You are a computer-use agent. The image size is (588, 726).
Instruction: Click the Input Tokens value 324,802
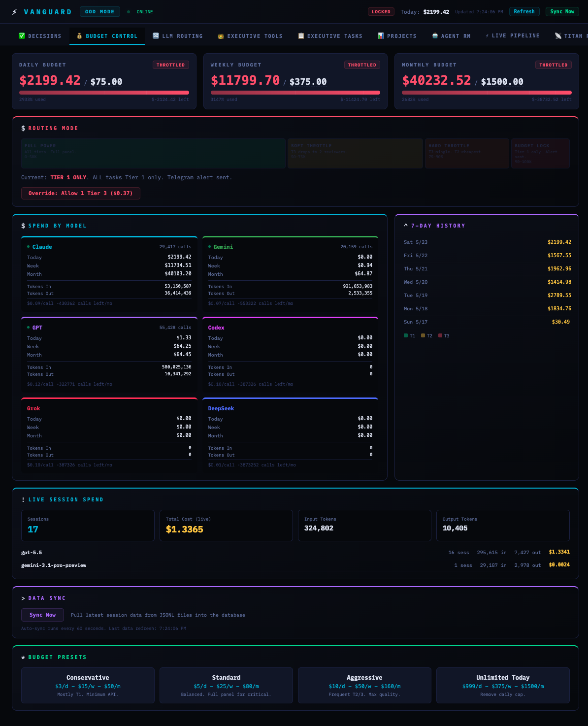pos(319,528)
